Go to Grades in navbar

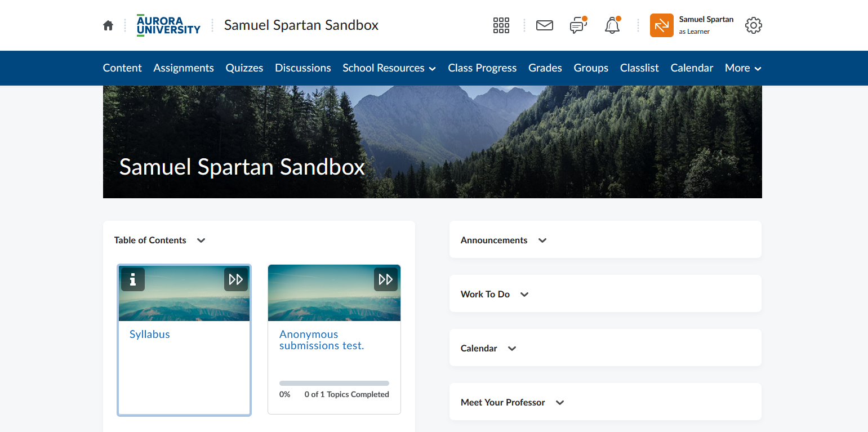coord(545,68)
